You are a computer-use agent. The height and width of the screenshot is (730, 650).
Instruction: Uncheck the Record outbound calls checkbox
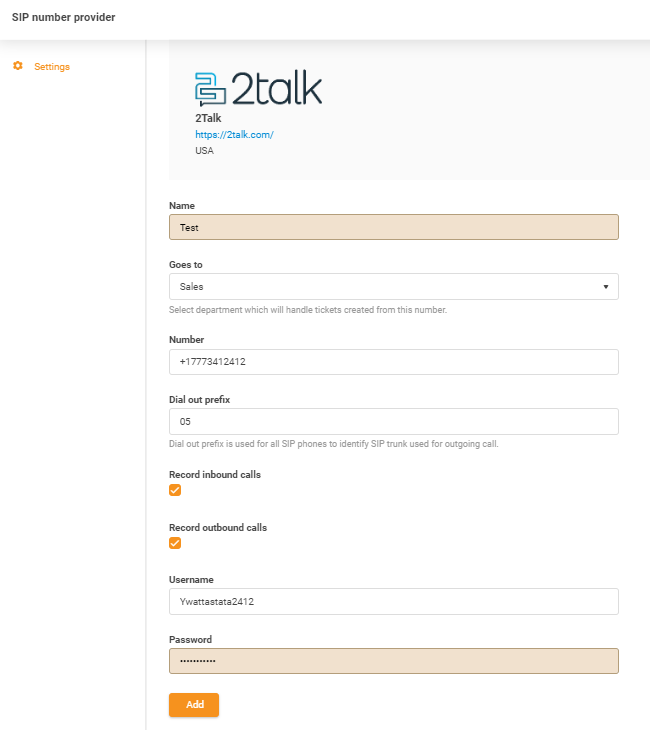175,543
